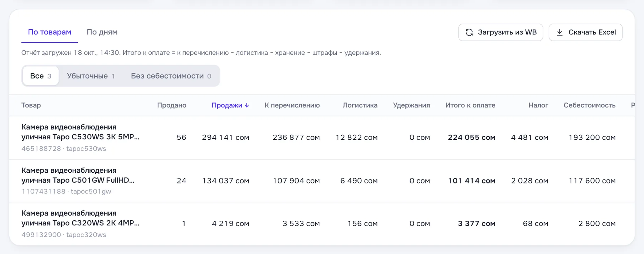
Task: Click the sold quantity 24
Action: [181, 181]
